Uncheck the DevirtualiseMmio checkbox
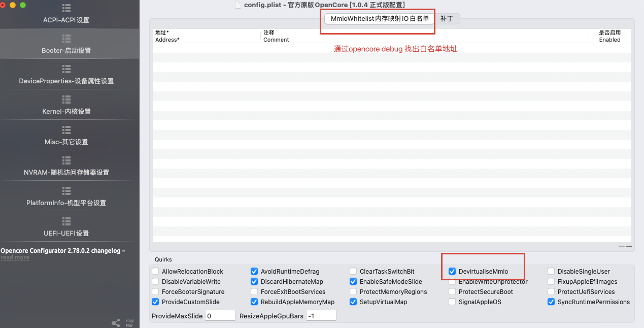Screen dimensions: 644x328 [452, 272]
